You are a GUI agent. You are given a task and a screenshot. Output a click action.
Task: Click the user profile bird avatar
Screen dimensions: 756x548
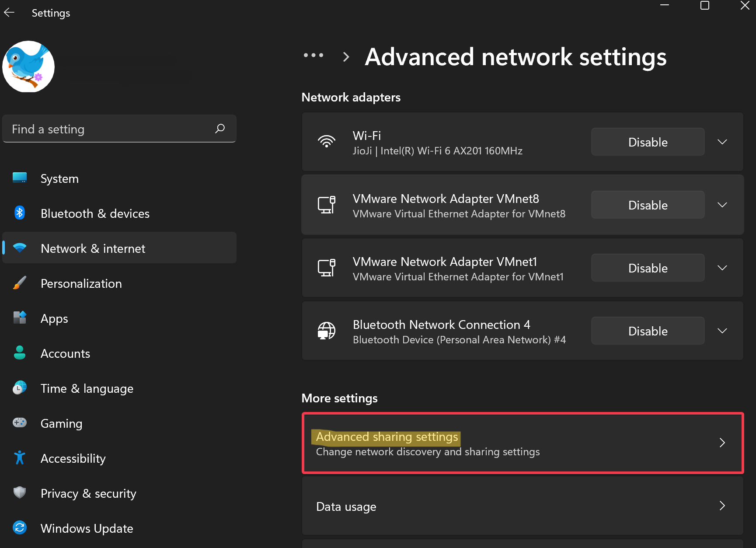click(x=28, y=66)
